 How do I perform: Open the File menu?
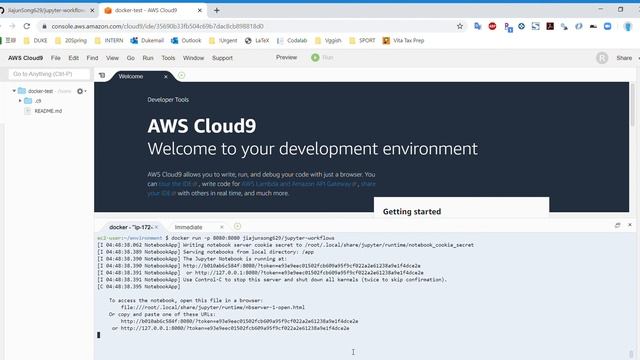coord(56,58)
